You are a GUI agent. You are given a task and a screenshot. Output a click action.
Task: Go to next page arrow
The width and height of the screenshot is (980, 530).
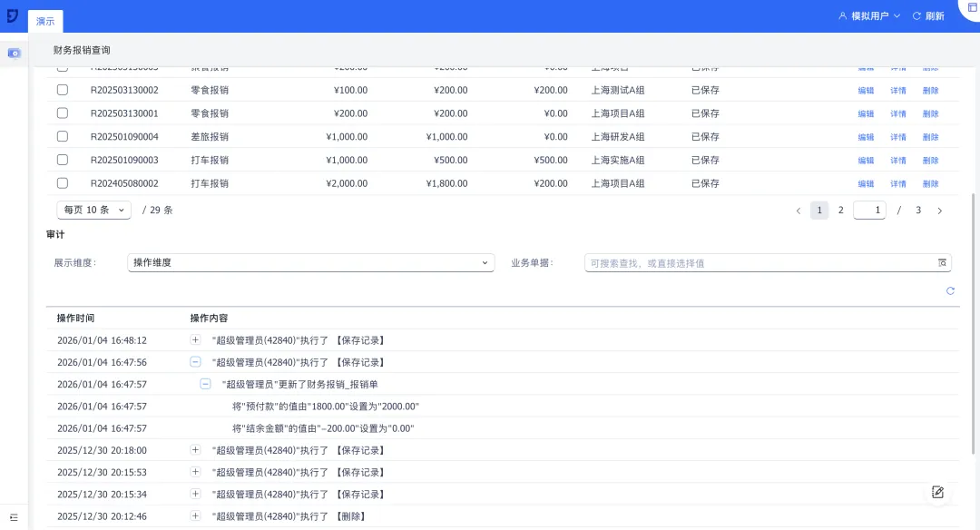(939, 211)
